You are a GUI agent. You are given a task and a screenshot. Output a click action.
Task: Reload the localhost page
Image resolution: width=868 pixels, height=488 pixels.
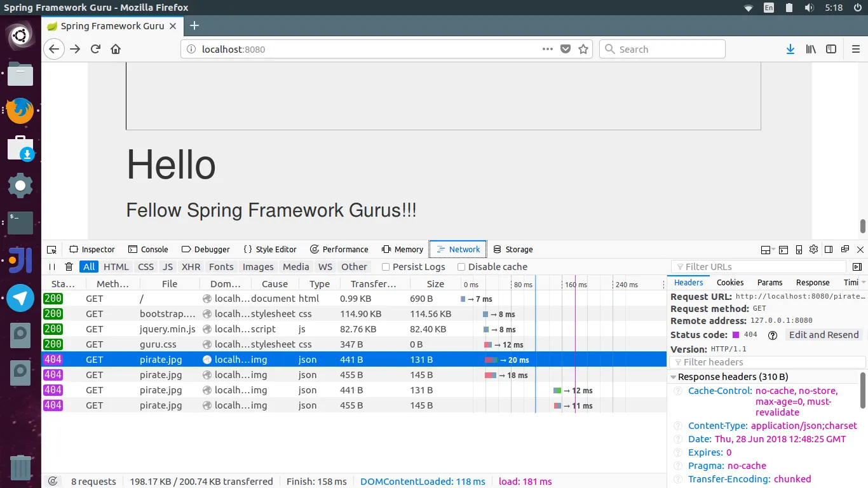point(95,49)
